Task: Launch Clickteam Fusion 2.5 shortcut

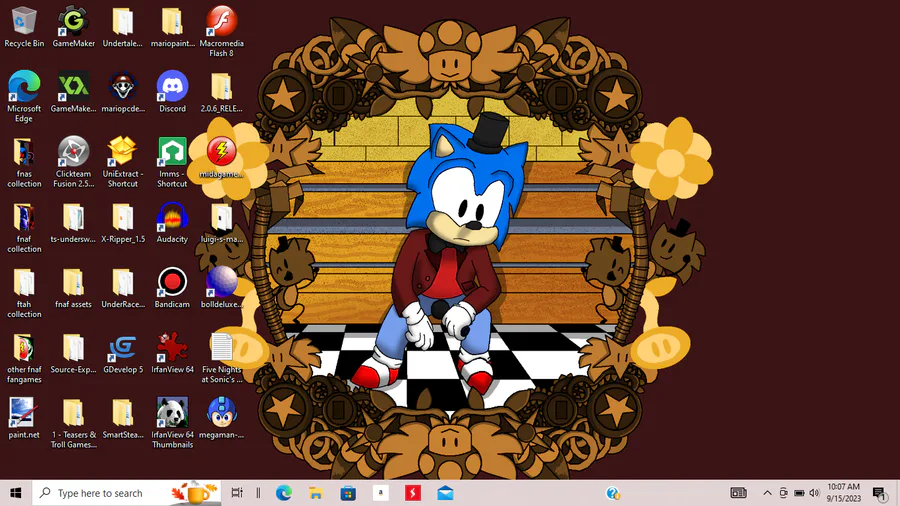Action: tap(73, 162)
